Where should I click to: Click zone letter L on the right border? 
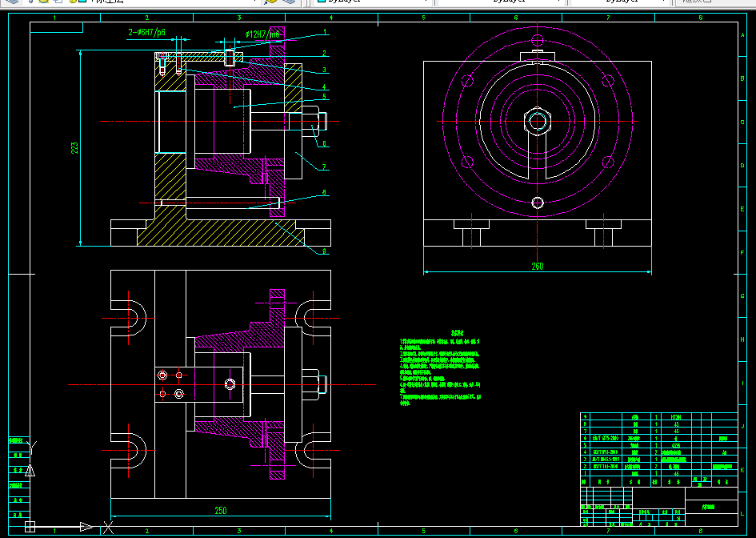click(742, 513)
